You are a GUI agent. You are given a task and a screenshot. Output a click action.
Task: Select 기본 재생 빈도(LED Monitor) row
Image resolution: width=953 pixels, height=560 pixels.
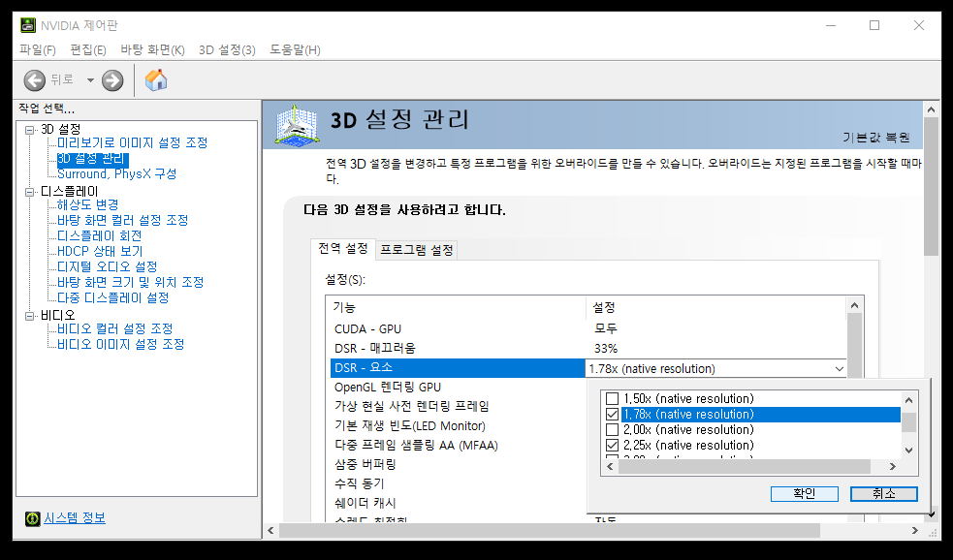457,425
